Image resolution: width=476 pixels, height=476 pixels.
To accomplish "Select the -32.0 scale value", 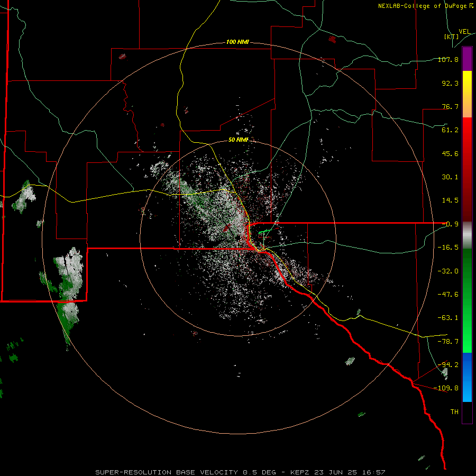I will click(448, 271).
